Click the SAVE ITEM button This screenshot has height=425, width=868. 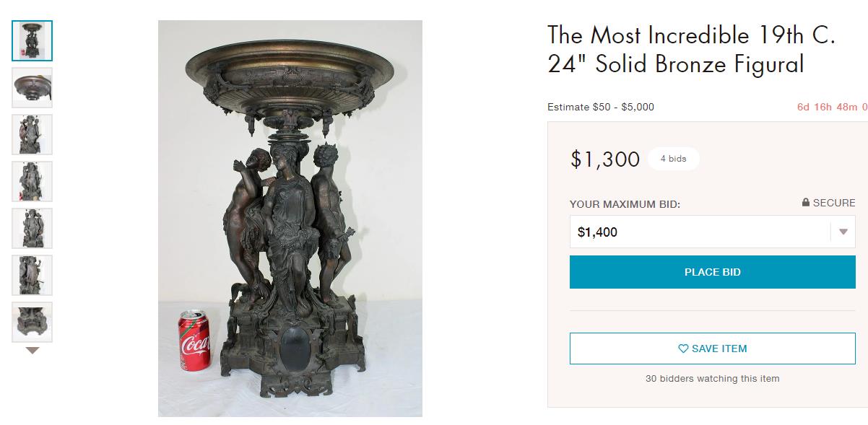click(x=712, y=348)
